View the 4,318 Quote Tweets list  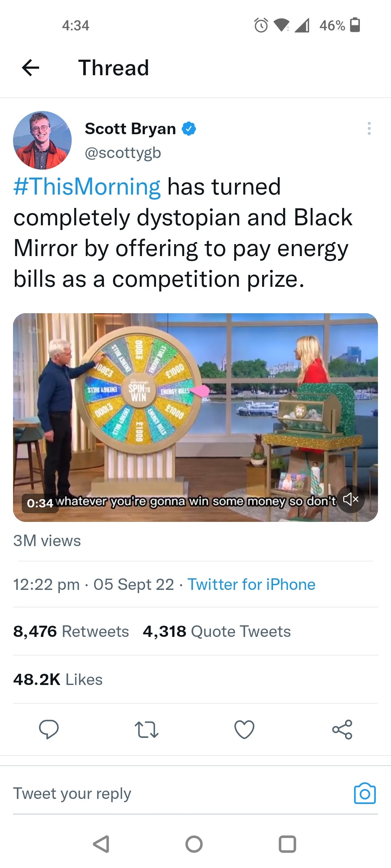216,631
